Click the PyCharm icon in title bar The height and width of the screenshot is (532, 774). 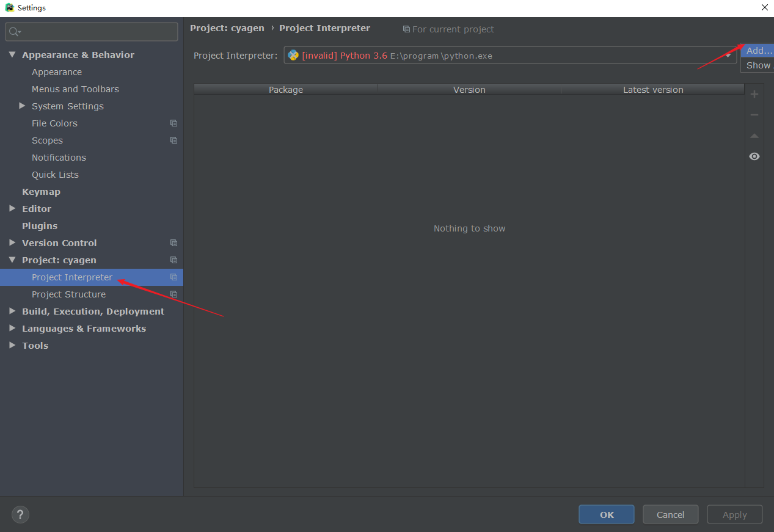pos(9,8)
